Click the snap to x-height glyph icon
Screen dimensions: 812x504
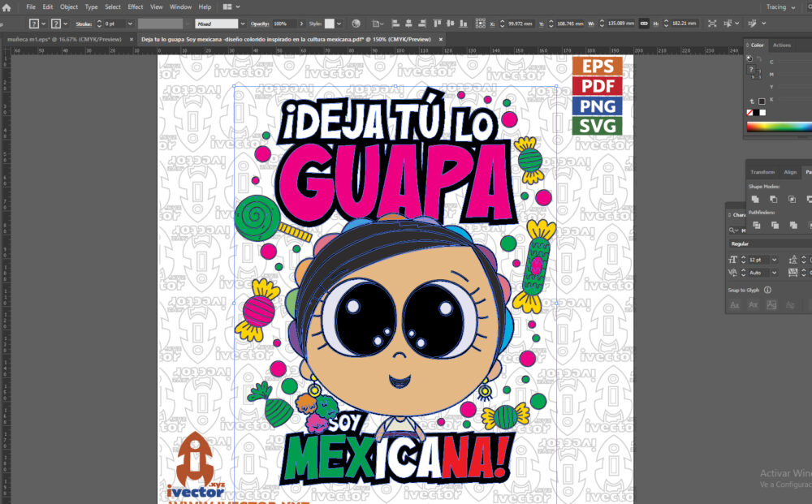pyautogui.click(x=753, y=305)
